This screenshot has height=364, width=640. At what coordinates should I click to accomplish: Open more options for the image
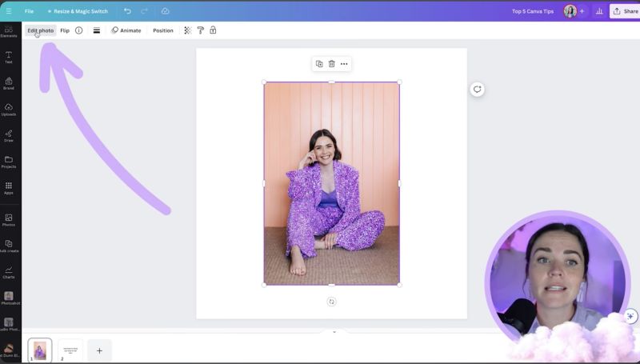[x=344, y=64]
